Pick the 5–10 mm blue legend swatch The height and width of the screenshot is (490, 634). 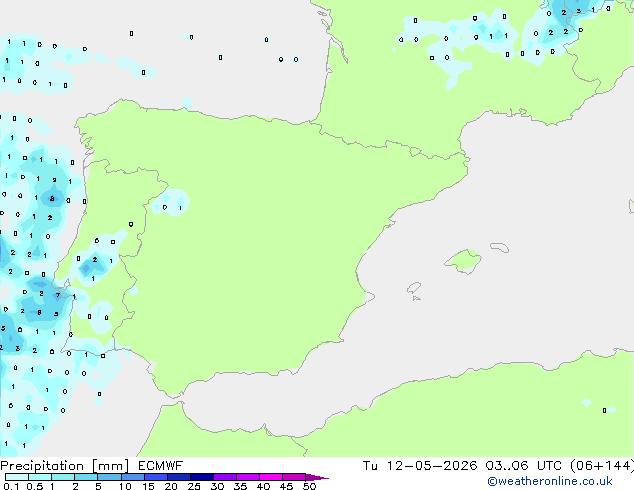[109, 477]
